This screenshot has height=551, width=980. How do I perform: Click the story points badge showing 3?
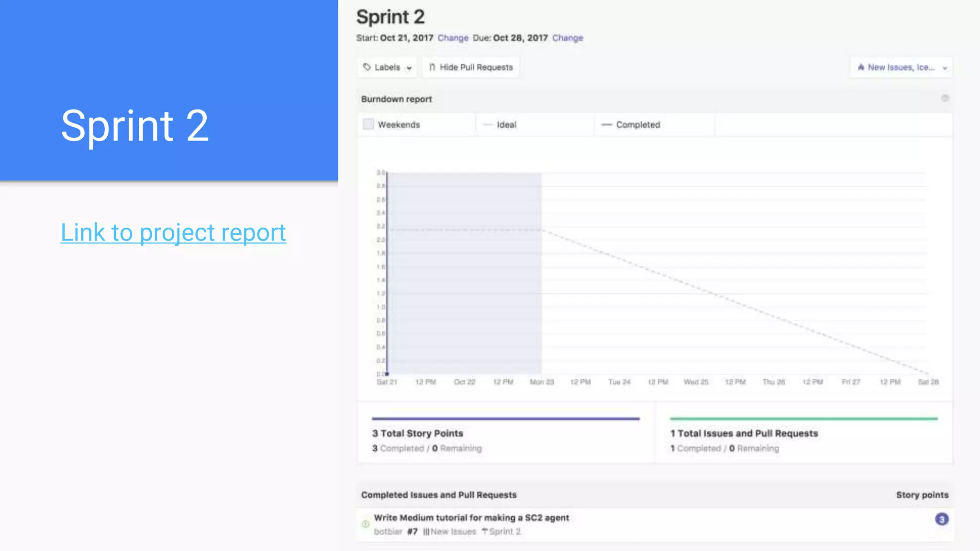pyautogui.click(x=941, y=519)
